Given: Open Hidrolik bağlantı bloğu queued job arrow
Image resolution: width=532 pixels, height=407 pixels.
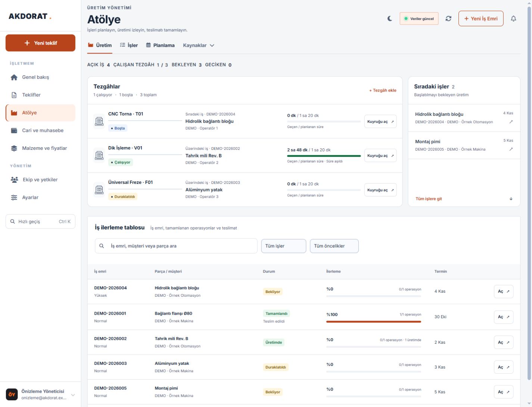Looking at the screenshot, I should (x=511, y=122).
